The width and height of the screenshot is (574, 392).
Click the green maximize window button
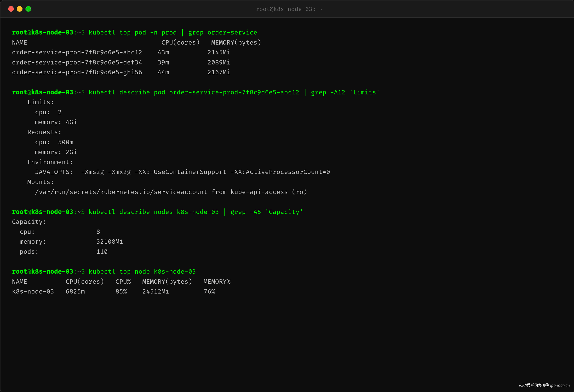click(x=29, y=9)
